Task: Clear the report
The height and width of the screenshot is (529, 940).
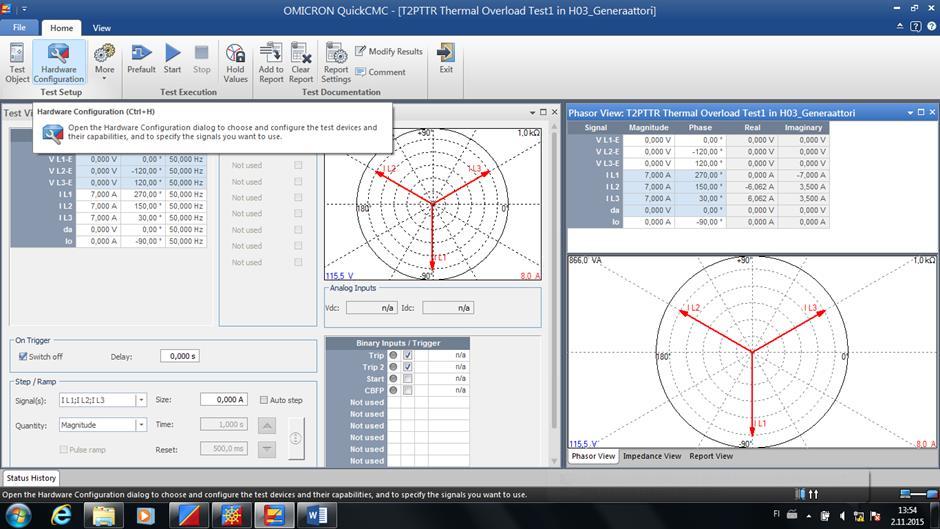Action: pyautogui.click(x=301, y=63)
